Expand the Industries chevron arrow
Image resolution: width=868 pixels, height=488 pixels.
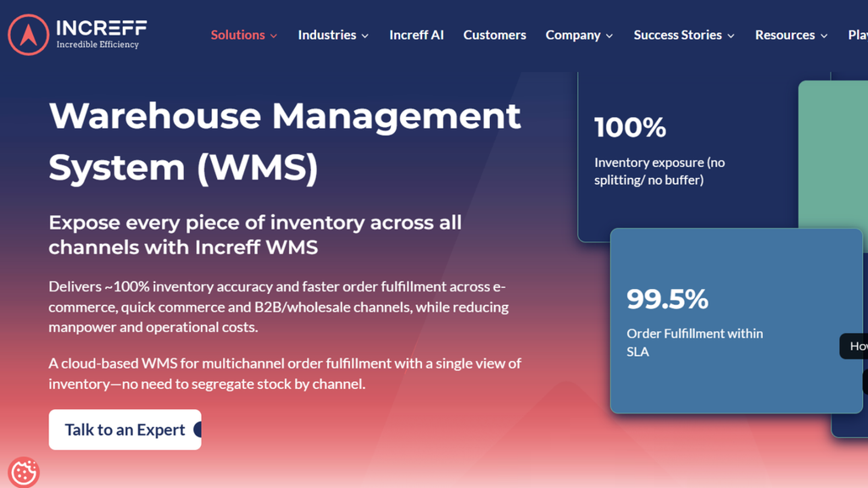(364, 36)
